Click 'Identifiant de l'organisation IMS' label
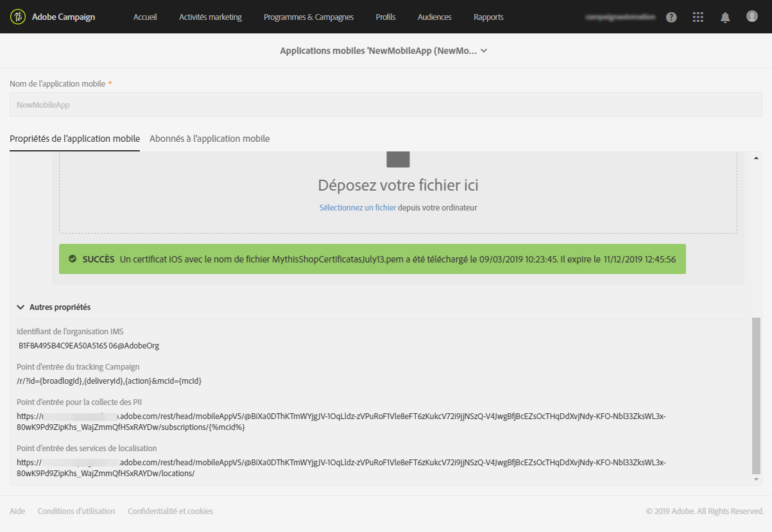The image size is (772, 532). pyautogui.click(x=70, y=332)
